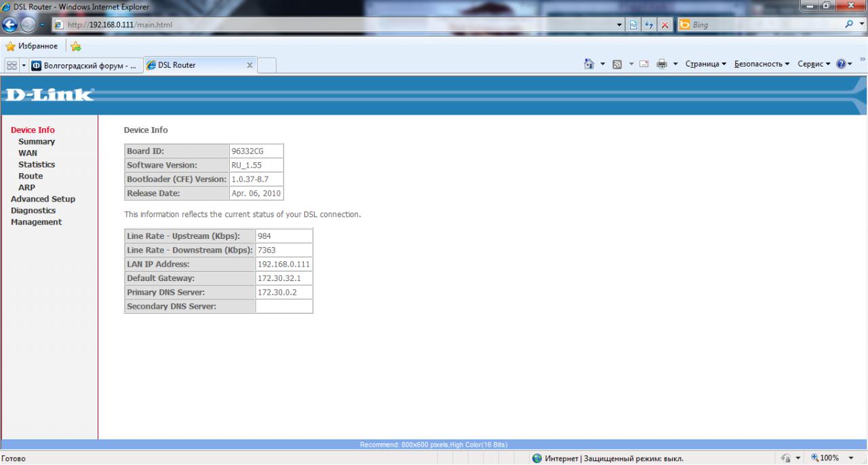
Task: Click the Release Date Apr. 06, 2010
Action: pos(256,193)
